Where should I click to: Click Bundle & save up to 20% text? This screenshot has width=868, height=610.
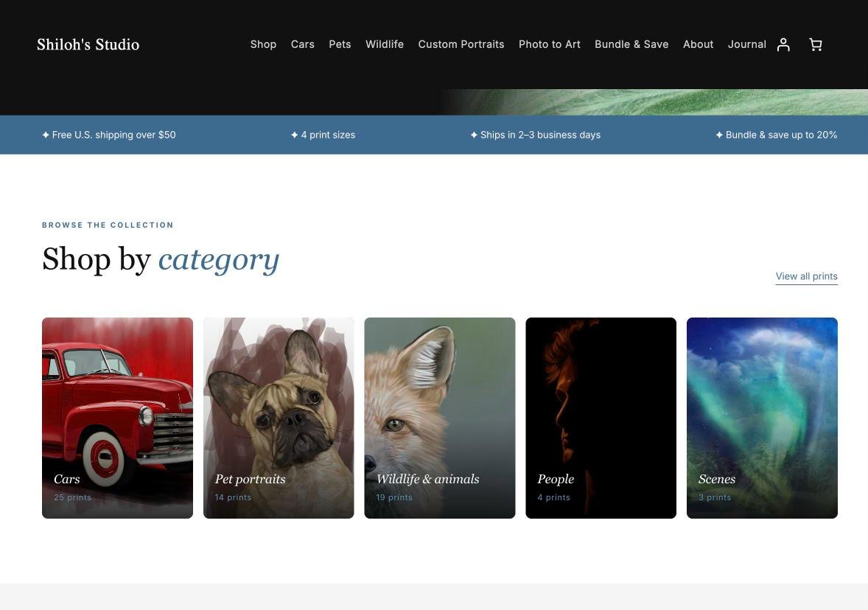click(x=776, y=135)
